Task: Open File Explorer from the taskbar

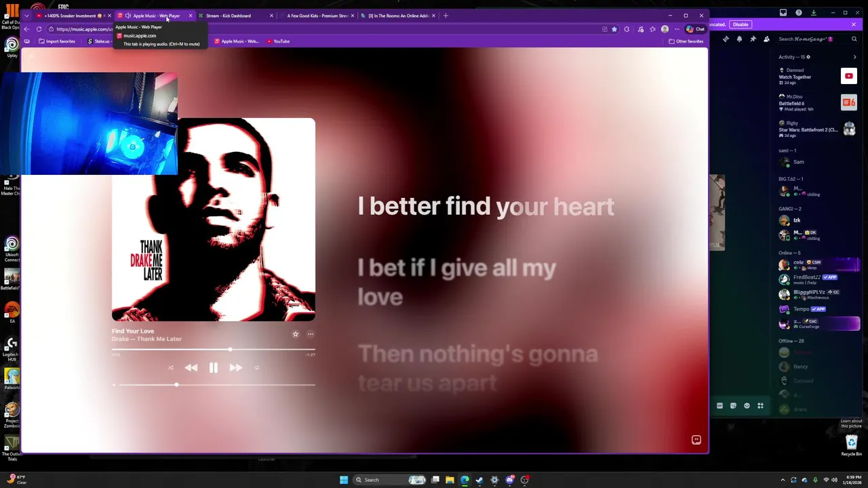Action: point(450,480)
